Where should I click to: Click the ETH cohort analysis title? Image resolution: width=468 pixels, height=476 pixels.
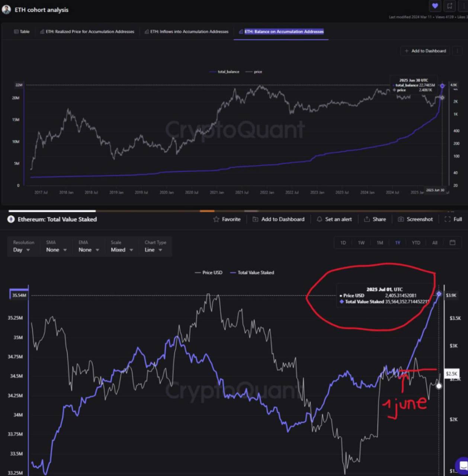(41, 10)
